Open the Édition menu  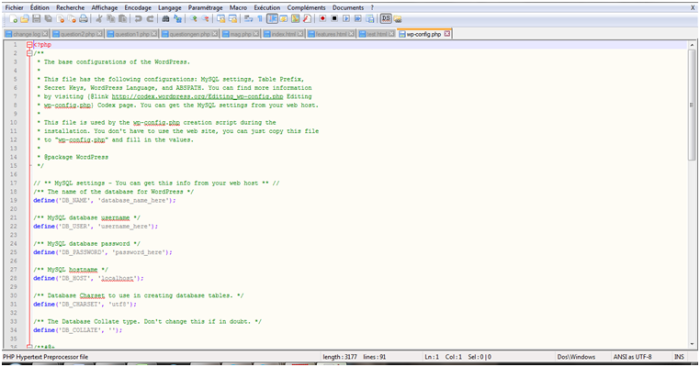coord(40,8)
